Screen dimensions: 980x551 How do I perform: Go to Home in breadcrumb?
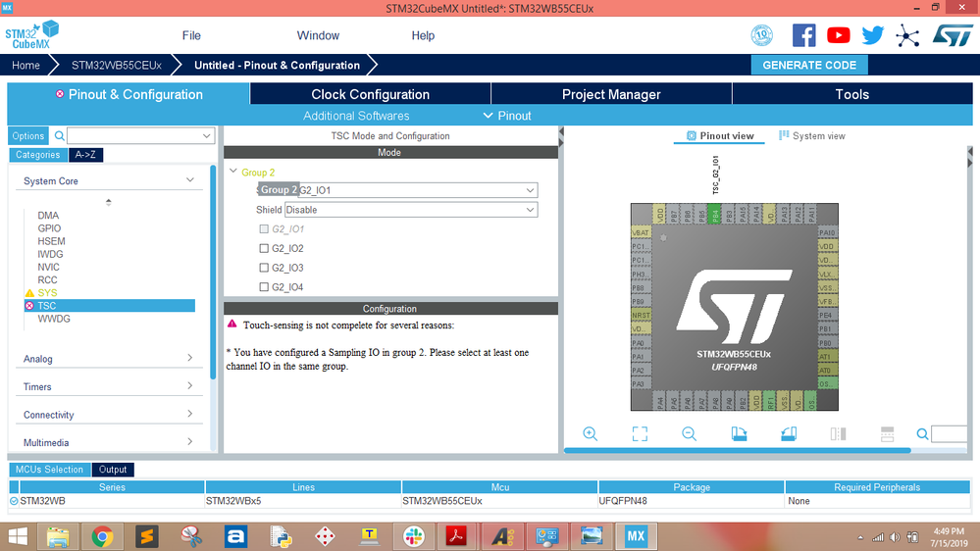[x=26, y=65]
